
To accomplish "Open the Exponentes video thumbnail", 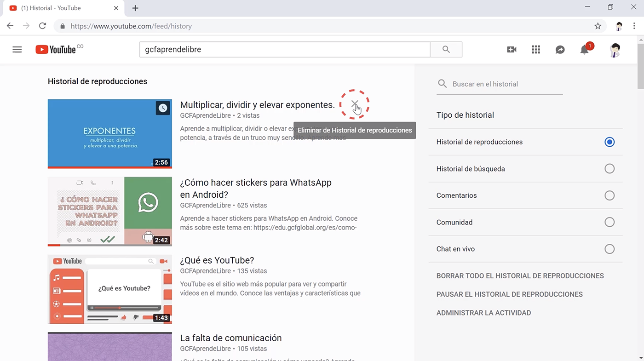I will (110, 134).
